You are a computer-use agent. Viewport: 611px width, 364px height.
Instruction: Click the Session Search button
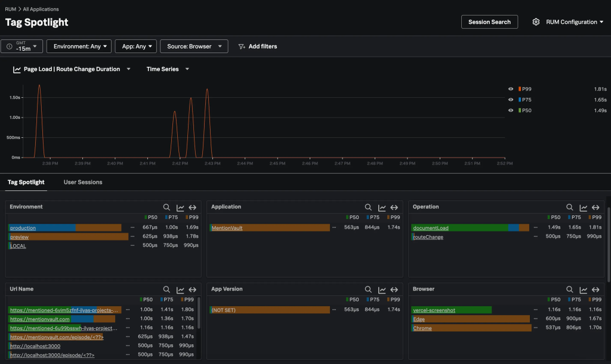click(489, 22)
